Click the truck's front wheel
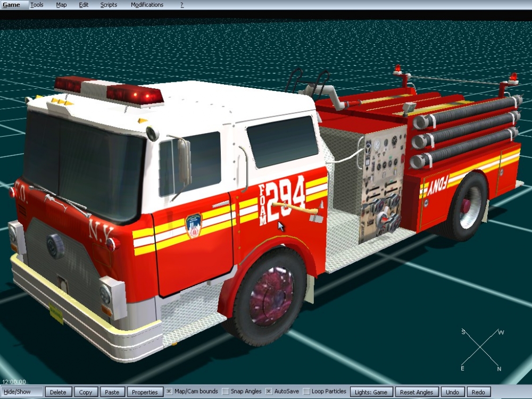The width and height of the screenshot is (532, 399). point(270,297)
